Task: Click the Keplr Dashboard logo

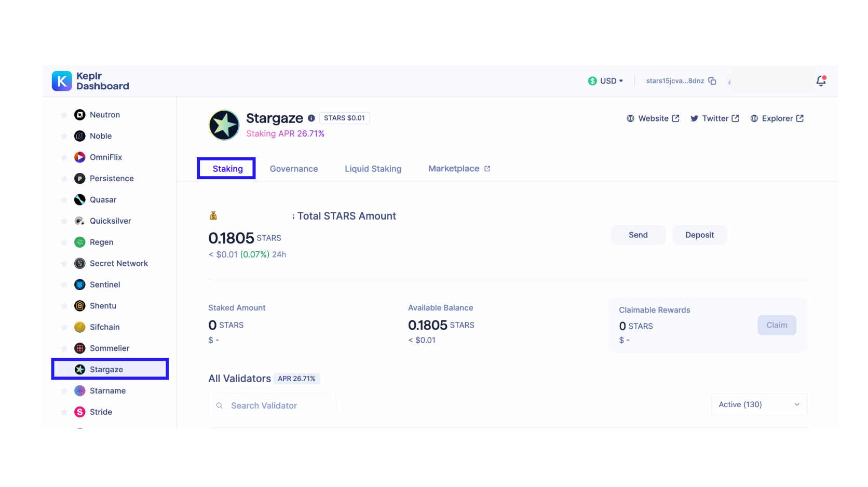Action: (x=90, y=81)
